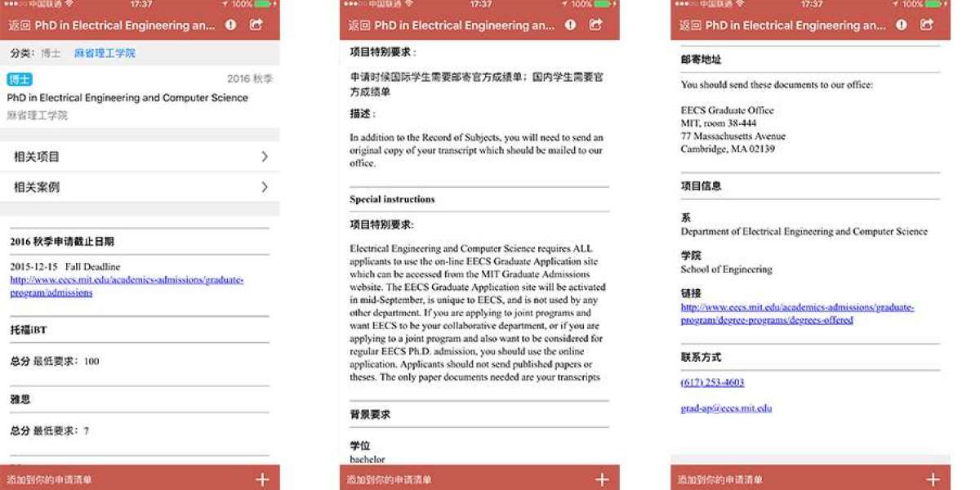Tap share icon in left phone header

coord(256,24)
